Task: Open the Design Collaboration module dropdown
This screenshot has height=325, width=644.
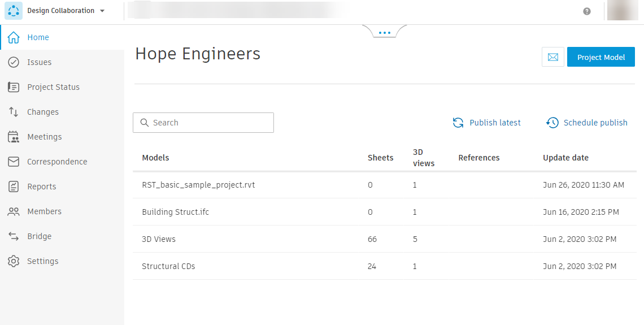Action: (x=102, y=11)
